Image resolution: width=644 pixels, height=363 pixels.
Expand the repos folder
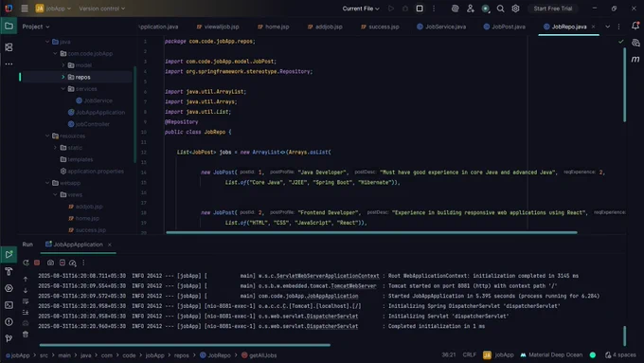(63, 77)
